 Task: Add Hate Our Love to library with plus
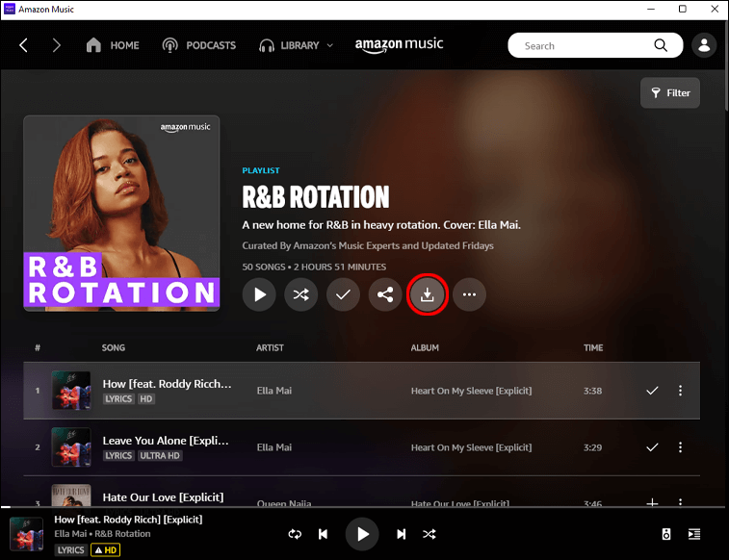(652, 502)
